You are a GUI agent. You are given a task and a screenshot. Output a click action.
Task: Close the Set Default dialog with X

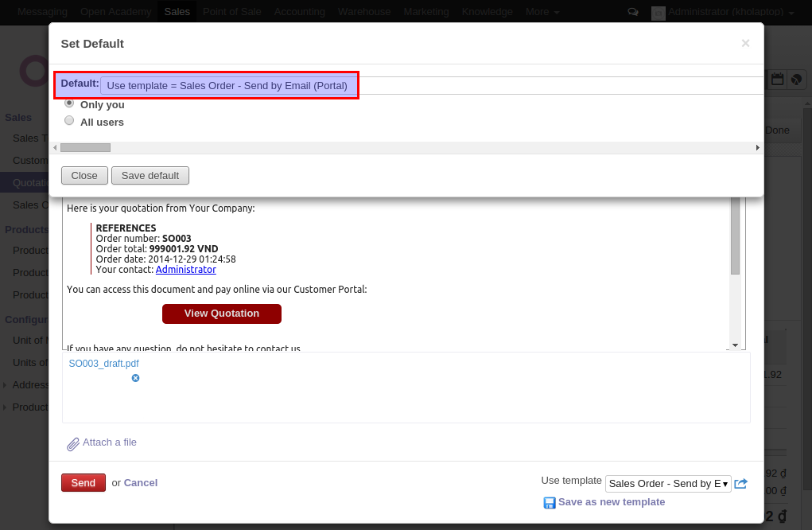pos(745,43)
